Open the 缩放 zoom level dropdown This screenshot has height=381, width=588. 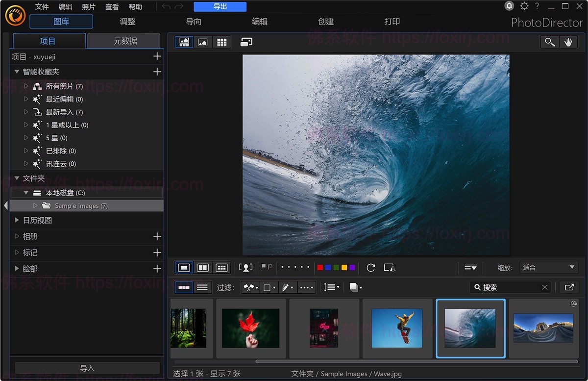tap(548, 267)
